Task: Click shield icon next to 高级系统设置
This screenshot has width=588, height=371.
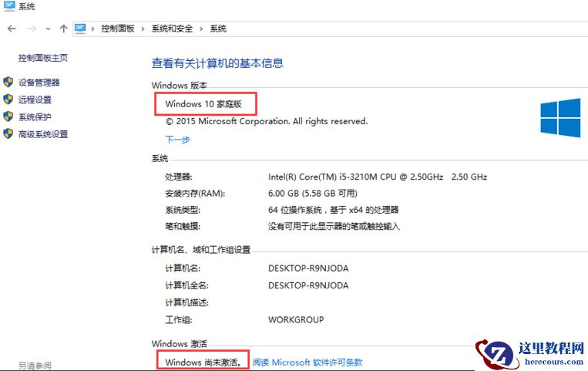Action: pos(8,133)
